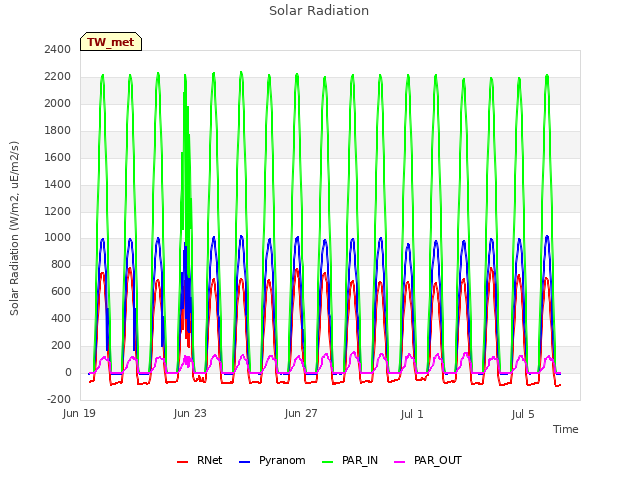
Task: Click the green PAR_IN legend swatch
Action: 328,462
